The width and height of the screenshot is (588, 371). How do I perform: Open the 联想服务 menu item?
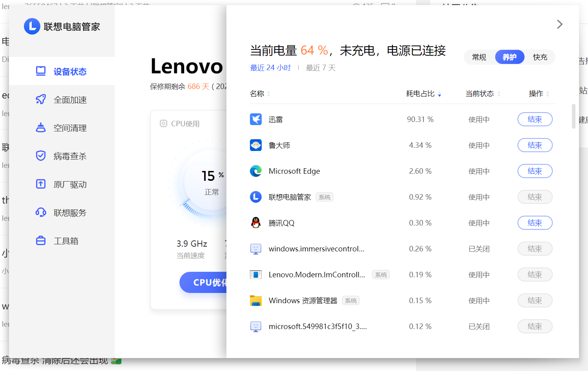click(x=62, y=213)
